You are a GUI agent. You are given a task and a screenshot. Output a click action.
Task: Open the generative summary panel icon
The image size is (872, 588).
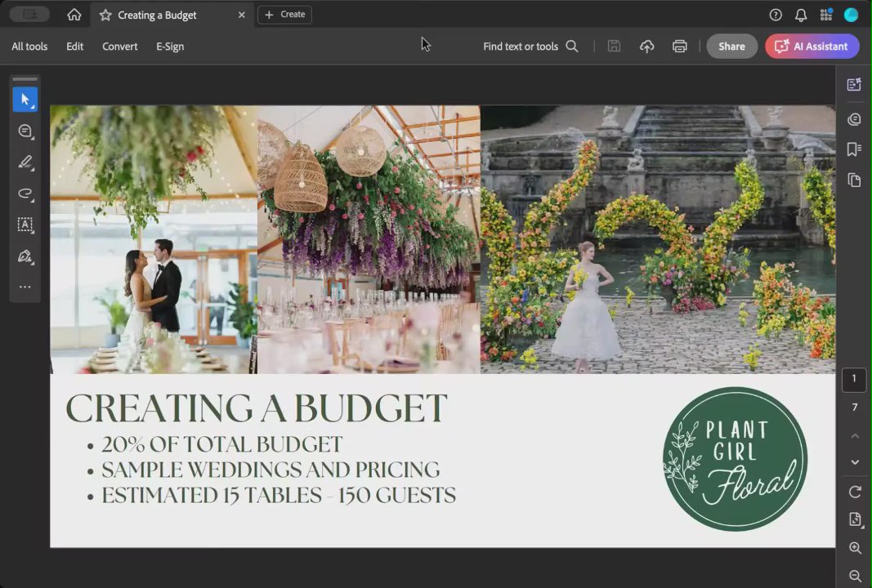point(854,84)
